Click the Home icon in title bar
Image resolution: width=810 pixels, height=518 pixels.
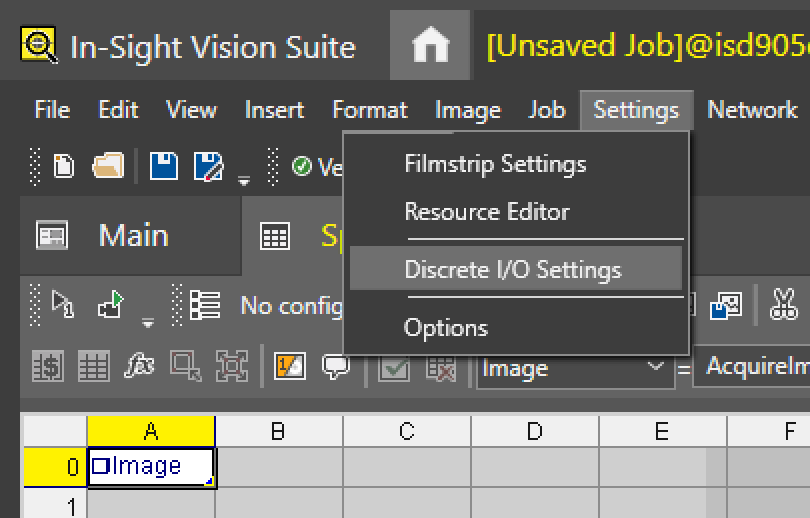431,46
